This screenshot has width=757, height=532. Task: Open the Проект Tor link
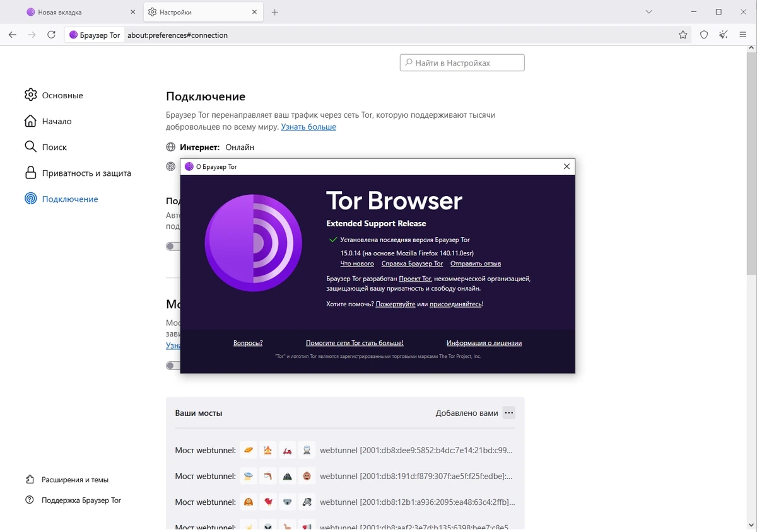415,278
